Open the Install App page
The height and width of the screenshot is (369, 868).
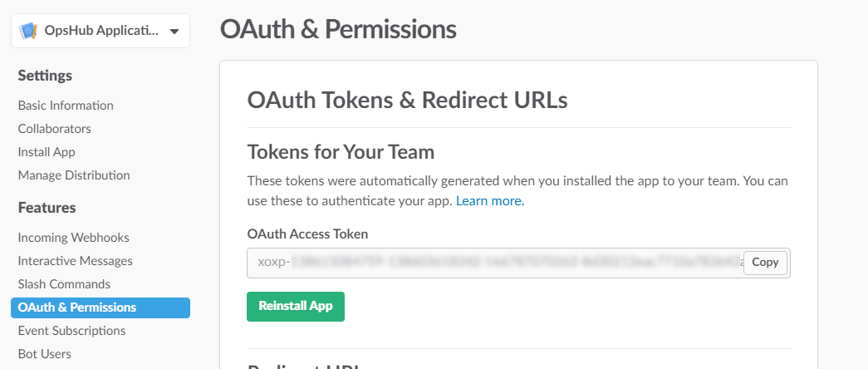47,152
